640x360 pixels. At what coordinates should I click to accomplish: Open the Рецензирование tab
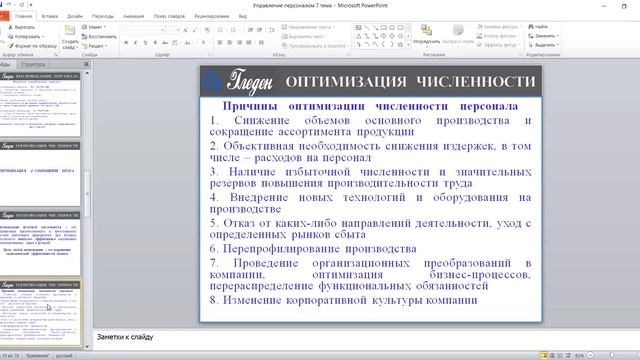coord(211,16)
